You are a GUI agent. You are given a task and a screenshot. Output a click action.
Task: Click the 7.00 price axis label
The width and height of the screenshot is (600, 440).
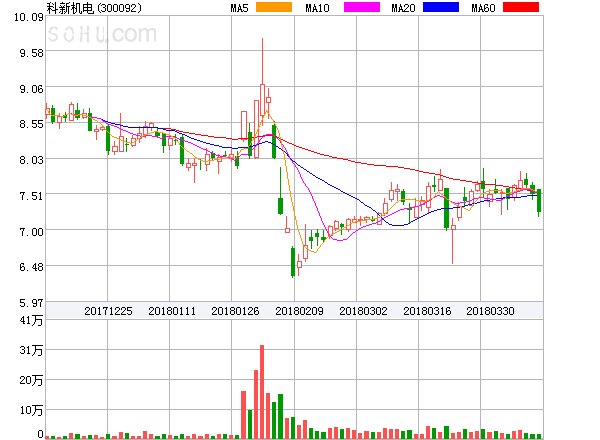click(x=31, y=232)
